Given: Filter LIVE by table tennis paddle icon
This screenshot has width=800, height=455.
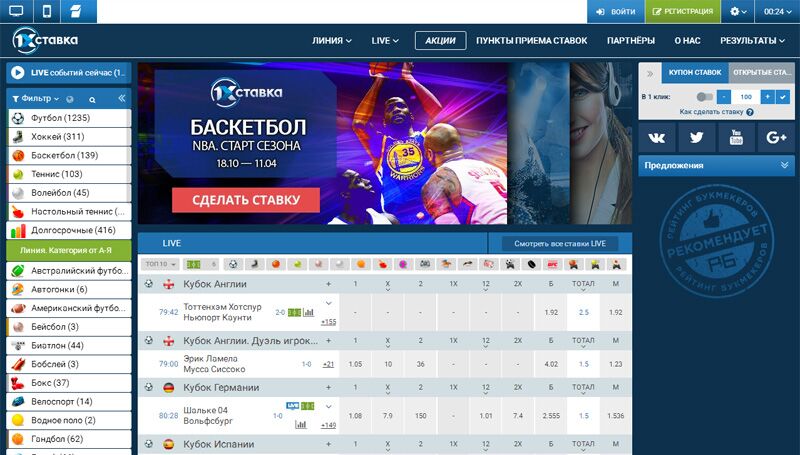Looking at the screenshot, I should coord(382,264).
